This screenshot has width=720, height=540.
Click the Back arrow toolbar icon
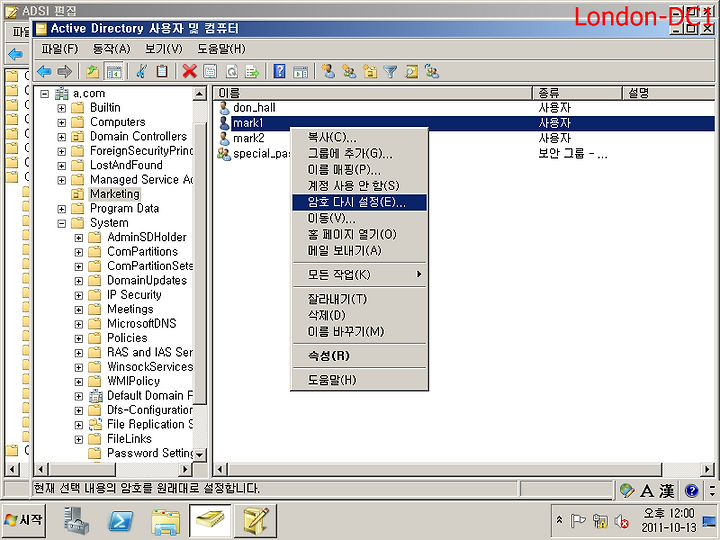pos(45,71)
